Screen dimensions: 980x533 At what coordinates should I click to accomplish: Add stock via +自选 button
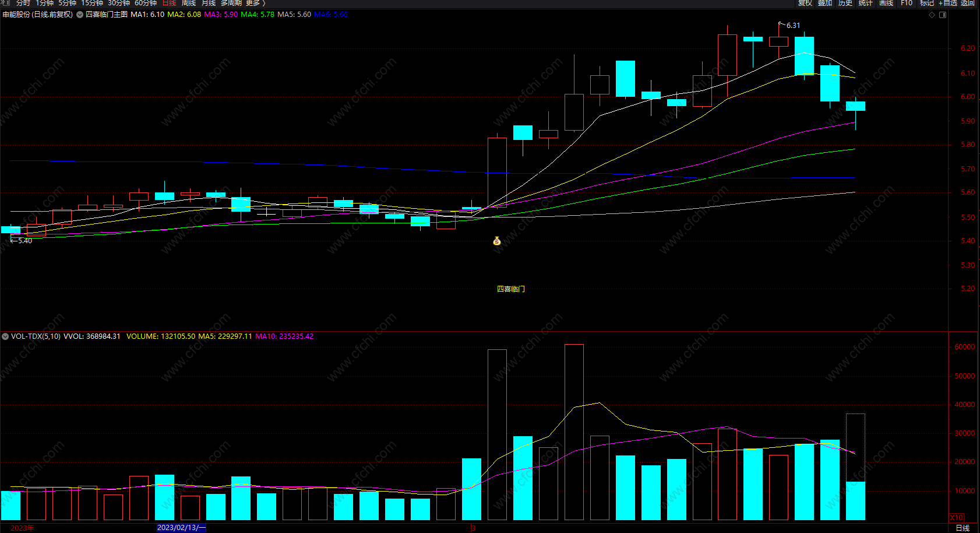pyautogui.click(x=948, y=3)
